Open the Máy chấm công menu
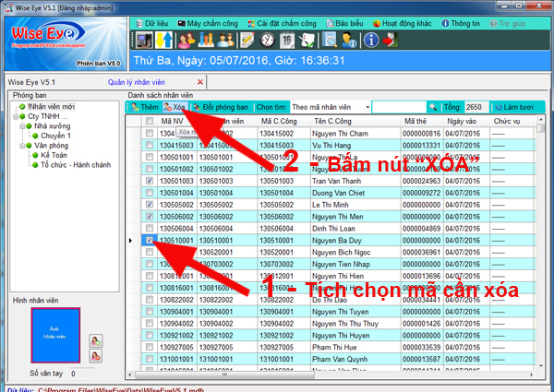 pos(208,23)
